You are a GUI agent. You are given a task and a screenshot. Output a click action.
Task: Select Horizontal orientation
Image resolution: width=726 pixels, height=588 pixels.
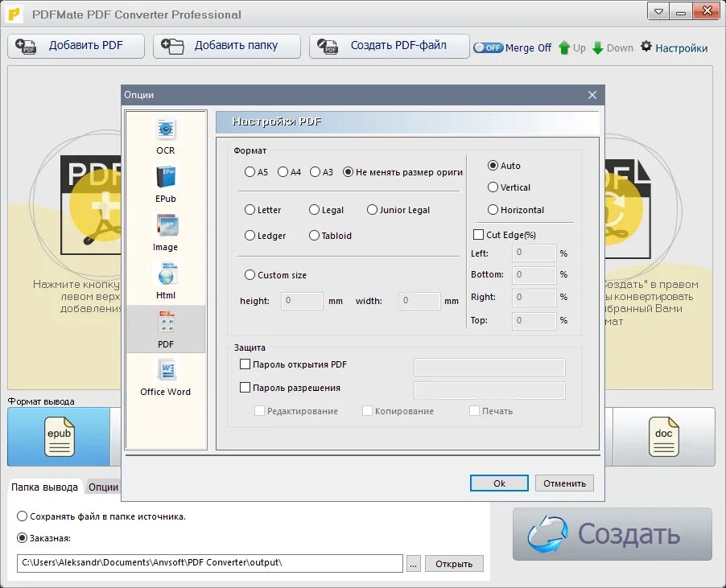(x=493, y=210)
